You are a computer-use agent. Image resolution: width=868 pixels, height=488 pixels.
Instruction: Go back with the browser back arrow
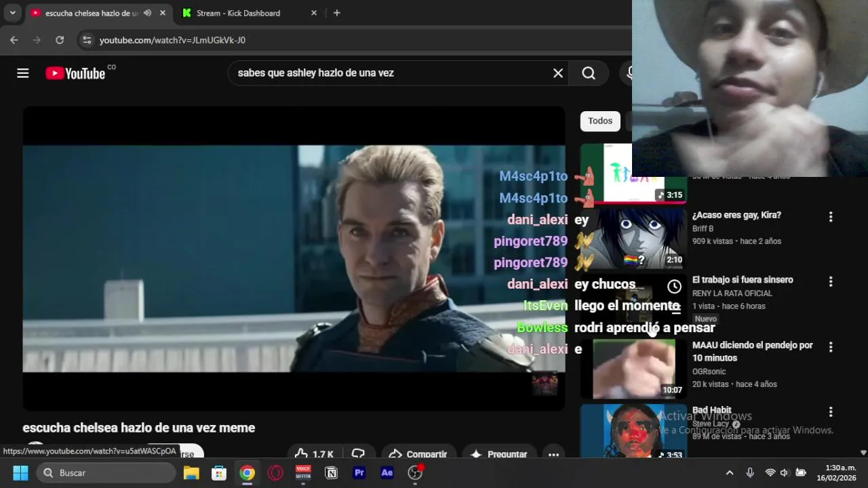tap(14, 40)
